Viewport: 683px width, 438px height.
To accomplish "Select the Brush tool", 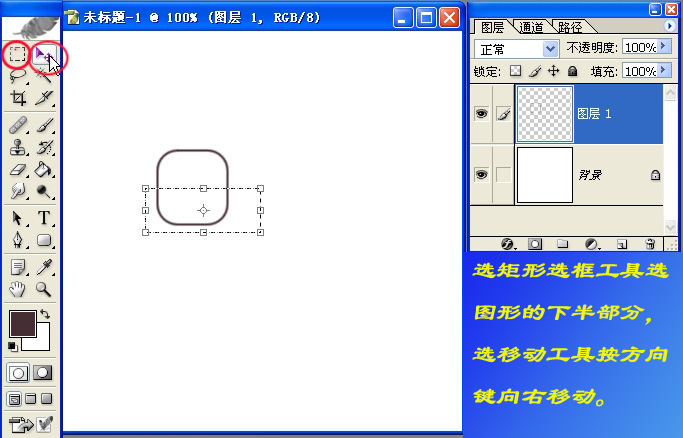I will coord(44,126).
